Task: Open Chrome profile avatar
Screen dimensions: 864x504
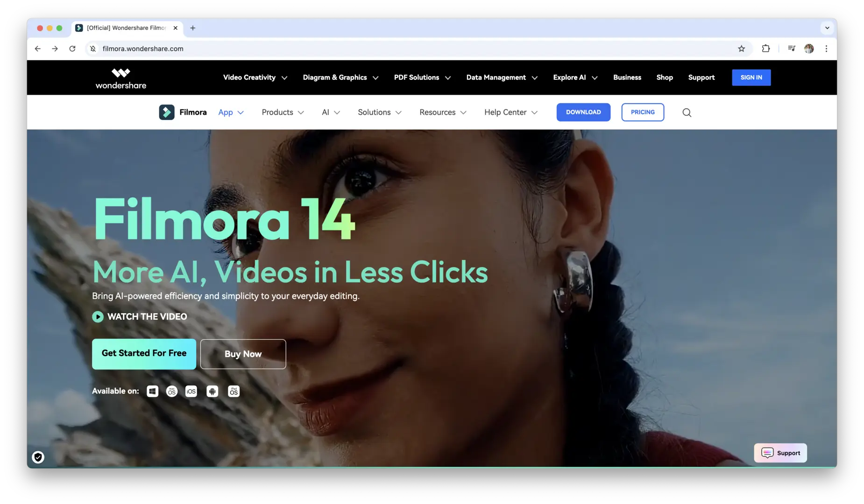Action: point(809,49)
